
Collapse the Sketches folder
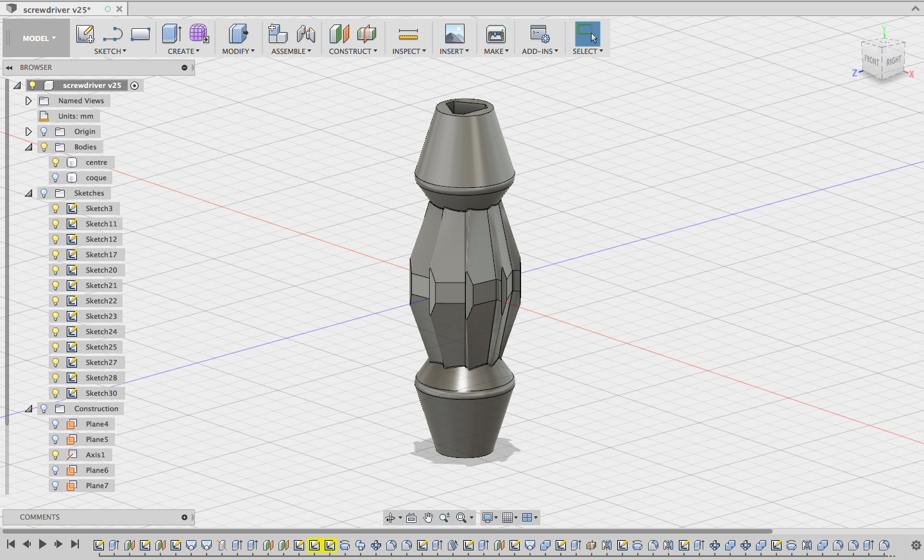click(28, 193)
